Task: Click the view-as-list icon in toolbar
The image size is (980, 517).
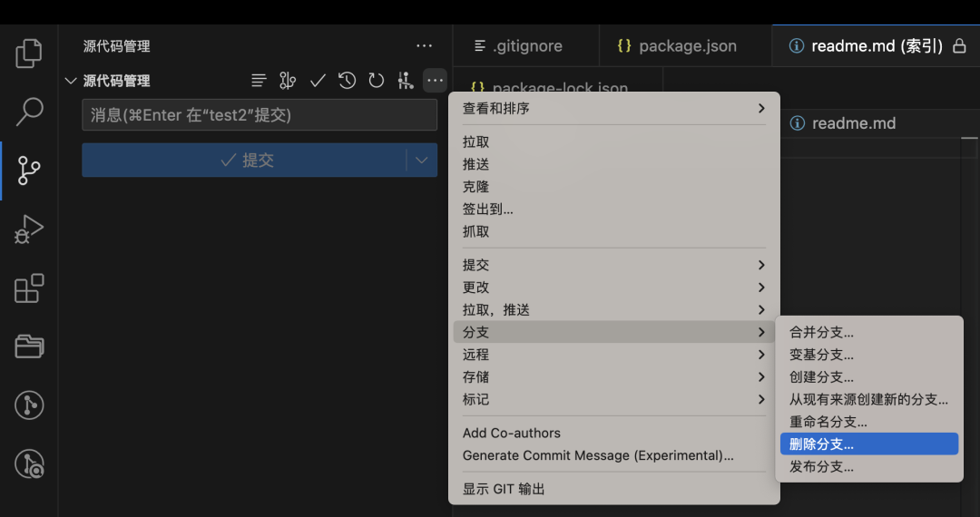Action: [x=259, y=81]
